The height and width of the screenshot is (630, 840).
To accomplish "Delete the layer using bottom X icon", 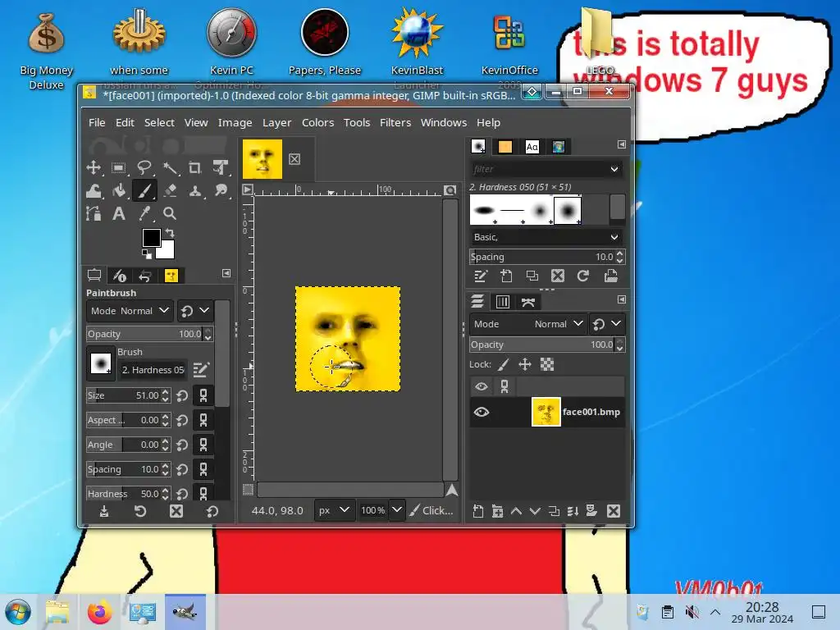I will pos(614,511).
